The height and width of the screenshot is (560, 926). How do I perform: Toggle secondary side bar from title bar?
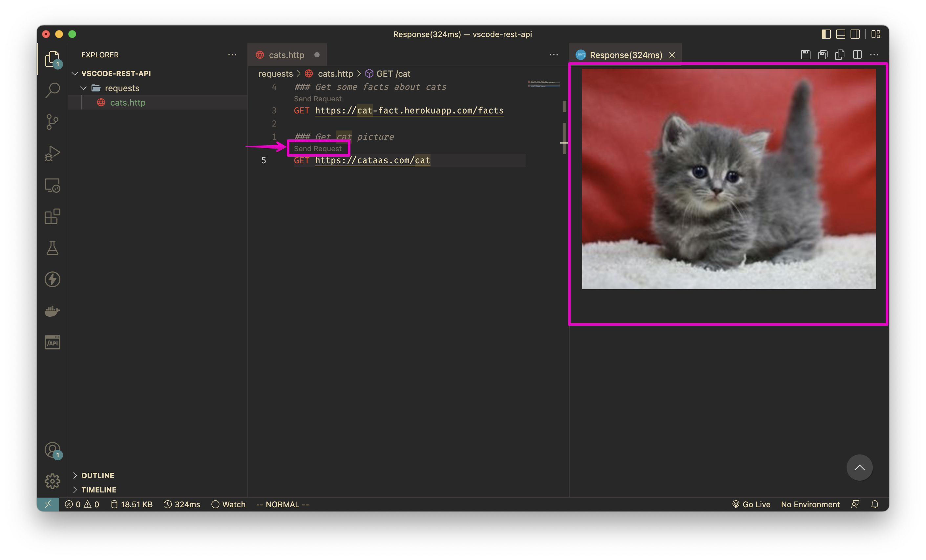click(x=855, y=34)
